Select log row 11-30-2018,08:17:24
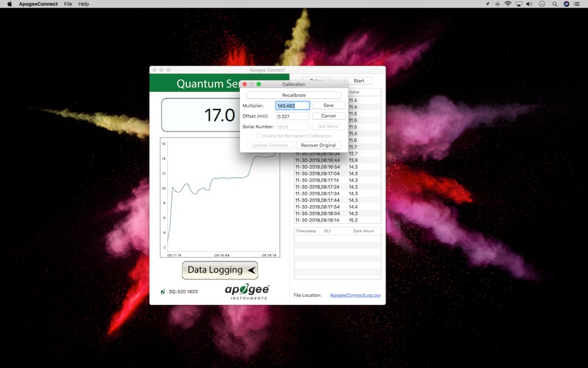Image resolution: width=588 pixels, height=368 pixels. [x=337, y=187]
